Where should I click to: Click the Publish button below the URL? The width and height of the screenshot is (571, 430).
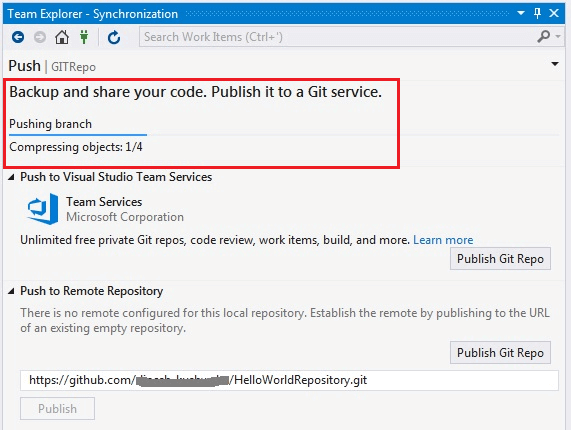58,409
